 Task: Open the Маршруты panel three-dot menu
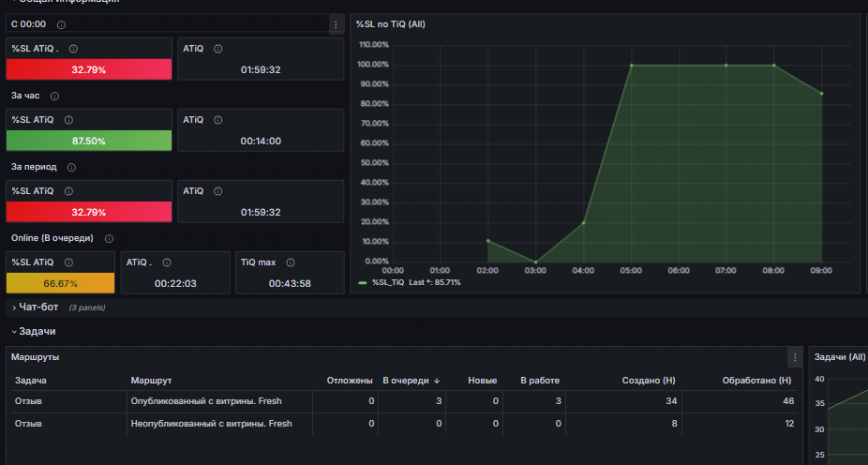point(795,357)
